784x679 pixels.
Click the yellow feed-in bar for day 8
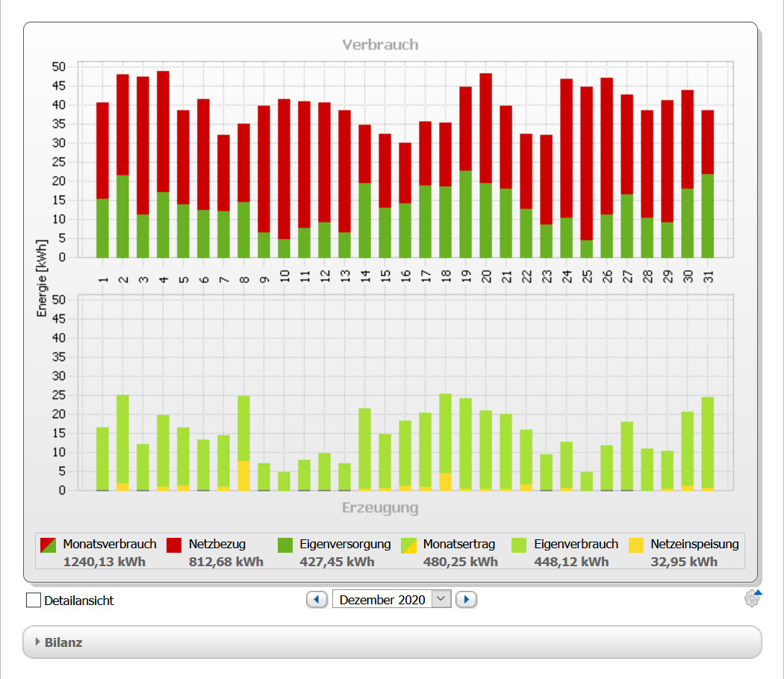pos(244,476)
